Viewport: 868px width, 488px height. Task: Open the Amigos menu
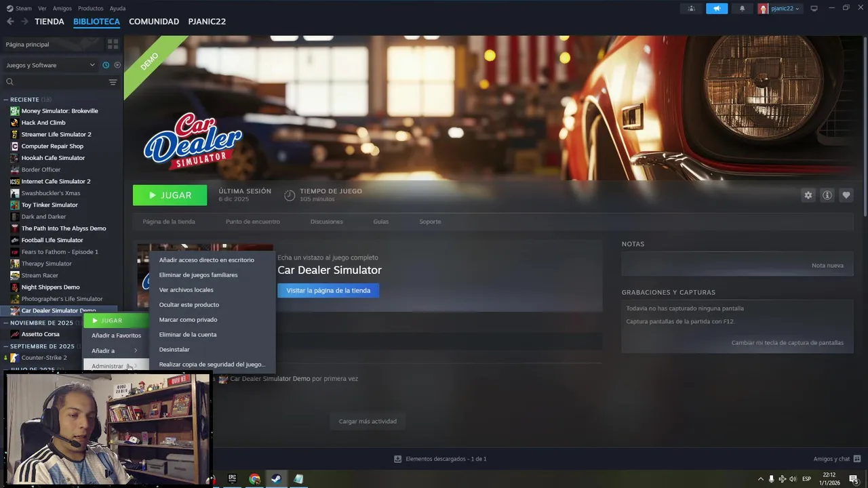point(62,8)
